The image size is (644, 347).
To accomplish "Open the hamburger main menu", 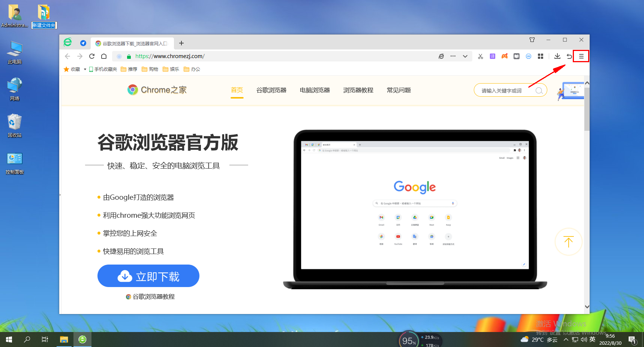I will (x=581, y=56).
